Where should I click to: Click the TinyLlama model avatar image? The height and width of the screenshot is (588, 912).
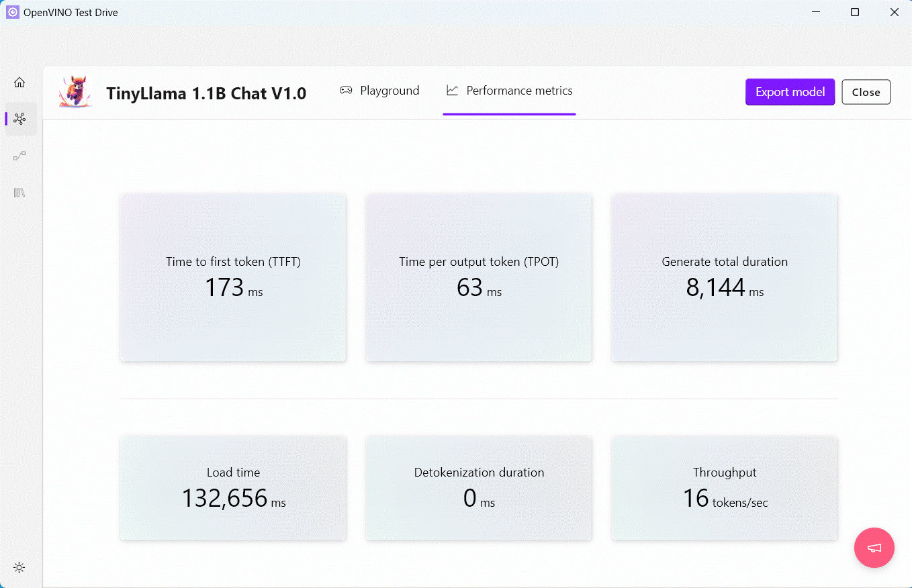[75, 92]
